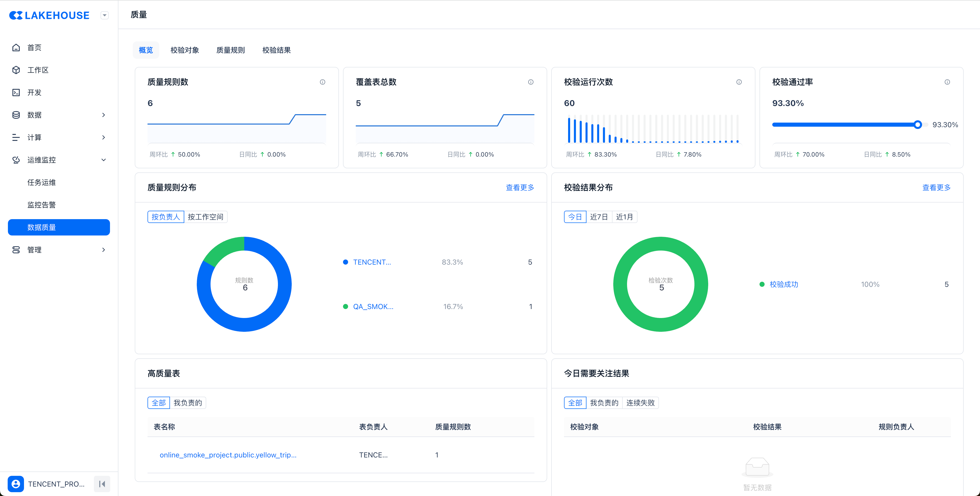Click the info icon on 校验运行次数 card
The image size is (980, 496).
click(739, 82)
